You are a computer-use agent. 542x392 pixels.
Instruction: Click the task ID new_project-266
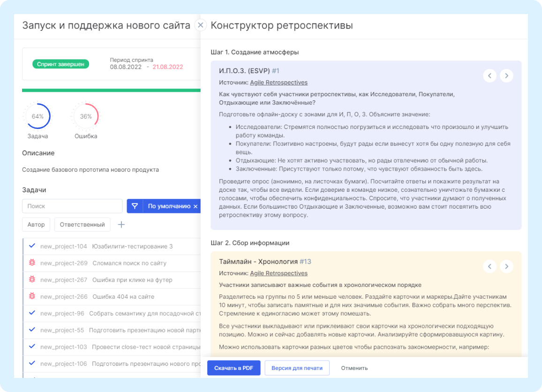tap(64, 297)
